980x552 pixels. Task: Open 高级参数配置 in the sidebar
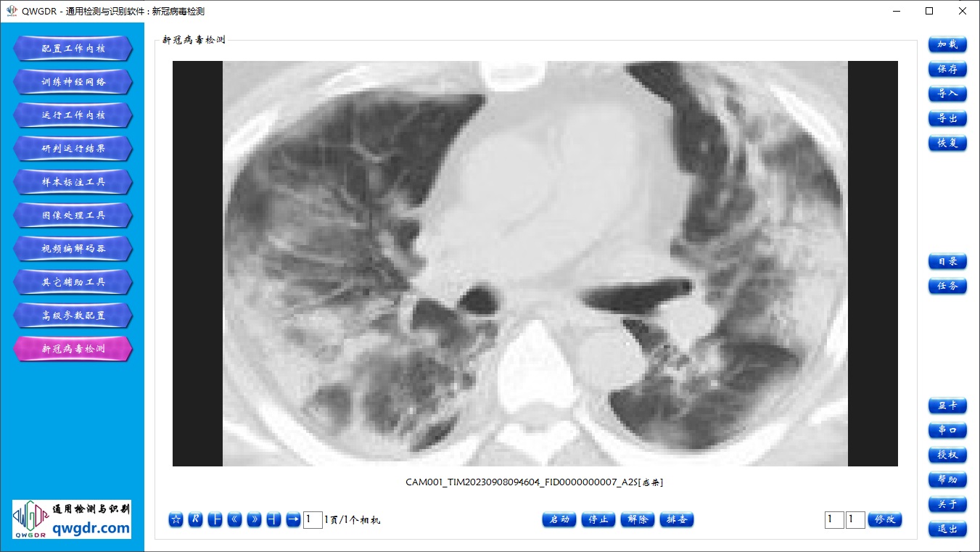[73, 316]
